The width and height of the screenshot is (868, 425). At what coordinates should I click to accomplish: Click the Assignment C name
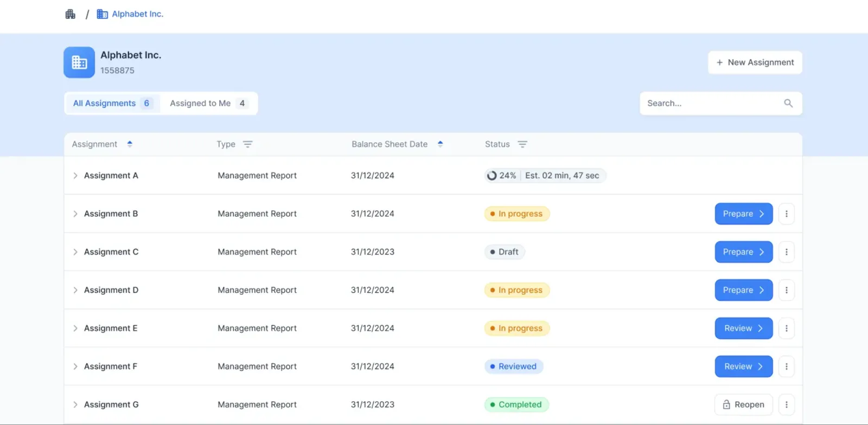pyautogui.click(x=111, y=252)
